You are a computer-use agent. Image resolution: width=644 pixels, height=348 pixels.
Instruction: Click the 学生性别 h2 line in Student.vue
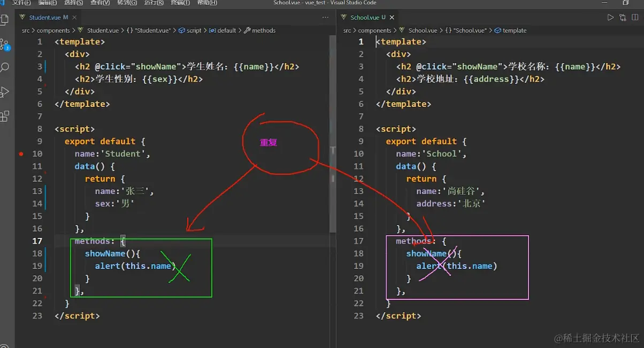139,79
